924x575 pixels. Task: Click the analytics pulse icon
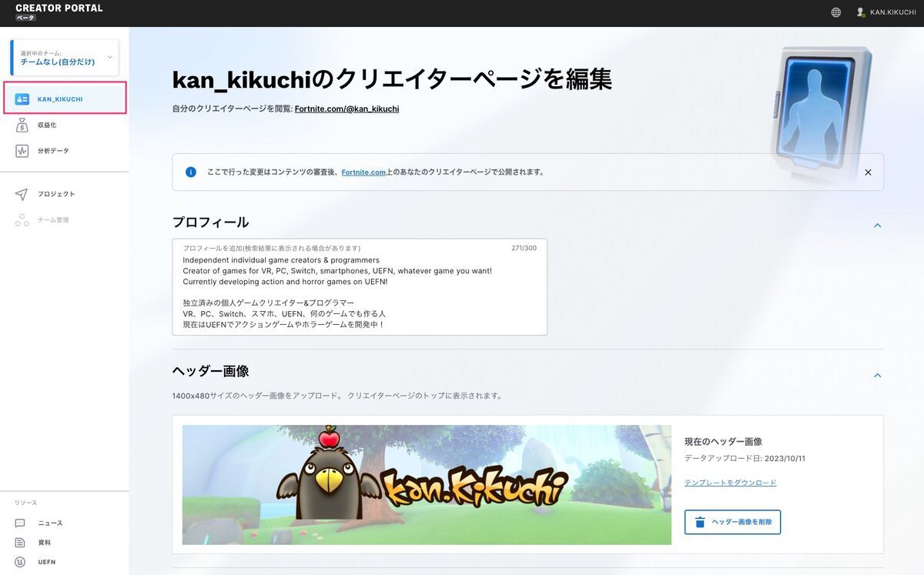22,151
